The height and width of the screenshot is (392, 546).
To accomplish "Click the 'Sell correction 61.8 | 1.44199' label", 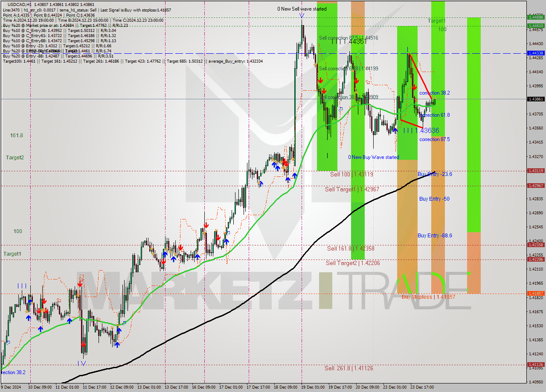I will coord(349,69).
